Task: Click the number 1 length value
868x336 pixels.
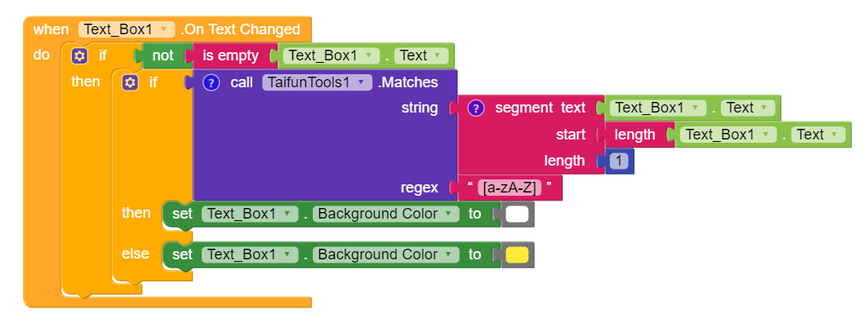Action: pyautogui.click(x=620, y=161)
